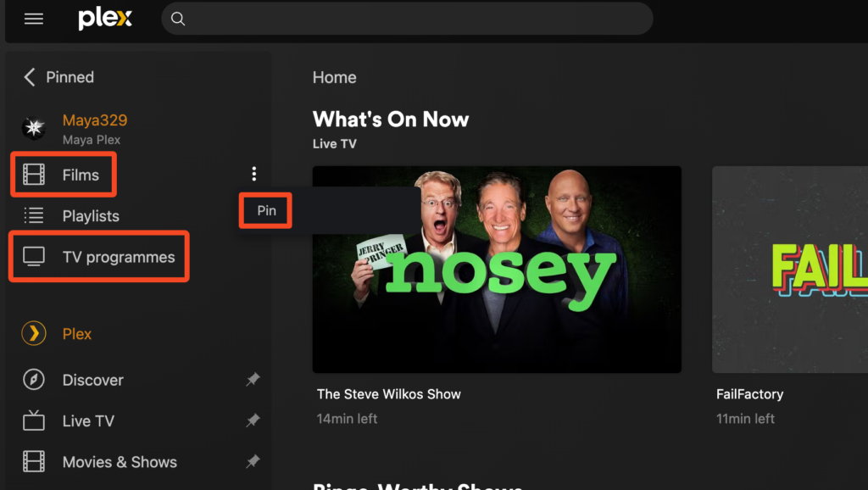Click the Plex logo
This screenshot has width=868, height=490.
(105, 19)
